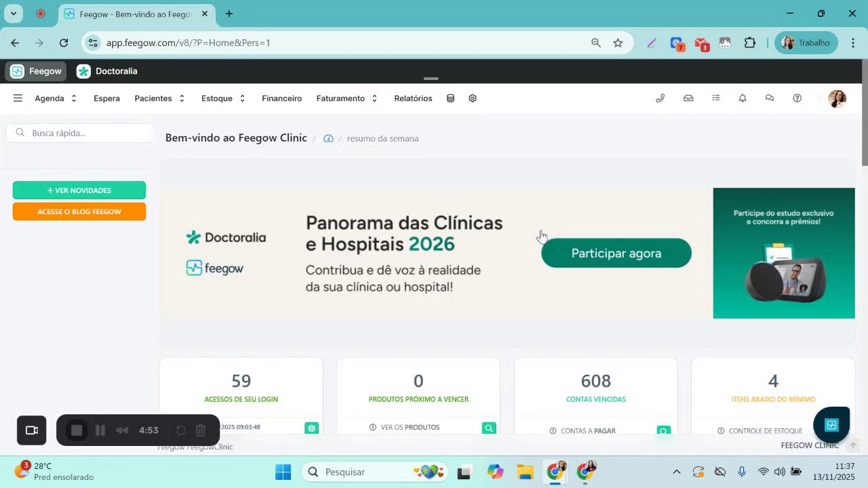Open the chat conversations icon

coord(770,98)
